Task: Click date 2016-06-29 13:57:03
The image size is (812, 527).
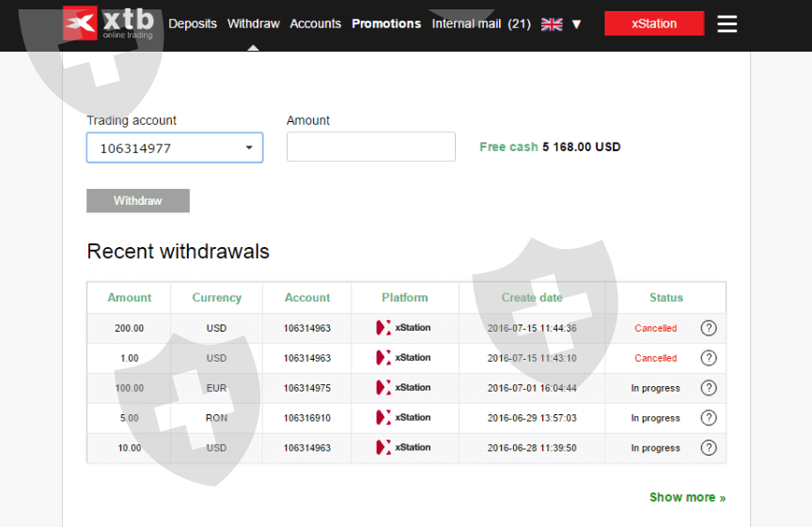Action: (532, 418)
